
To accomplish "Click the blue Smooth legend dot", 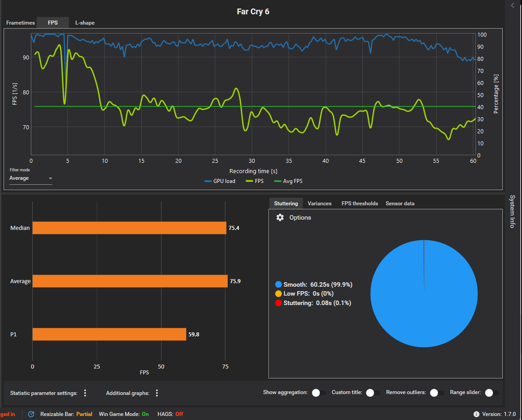I will point(279,284).
